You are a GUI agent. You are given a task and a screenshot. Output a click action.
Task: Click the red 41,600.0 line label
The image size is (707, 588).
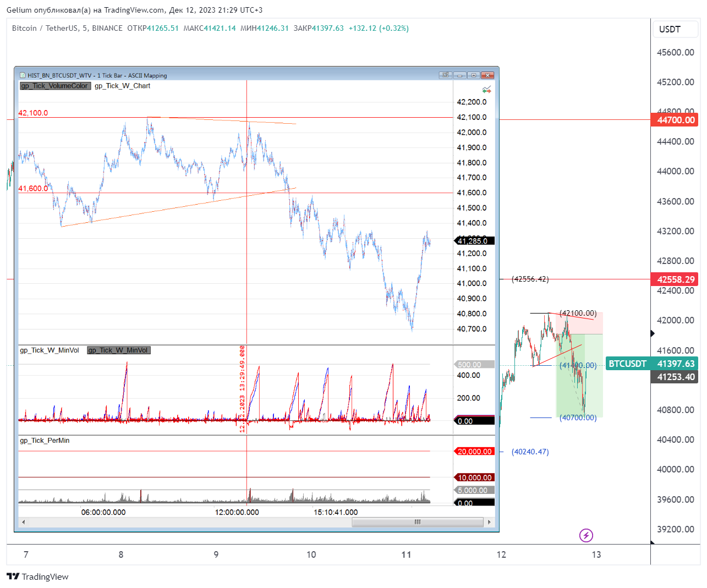click(33, 188)
